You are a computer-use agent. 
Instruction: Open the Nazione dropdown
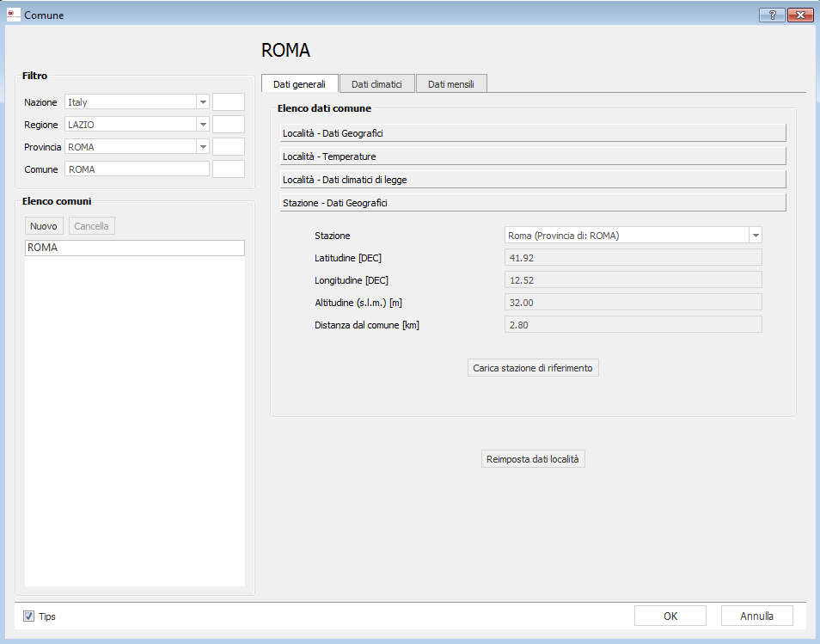pos(203,102)
